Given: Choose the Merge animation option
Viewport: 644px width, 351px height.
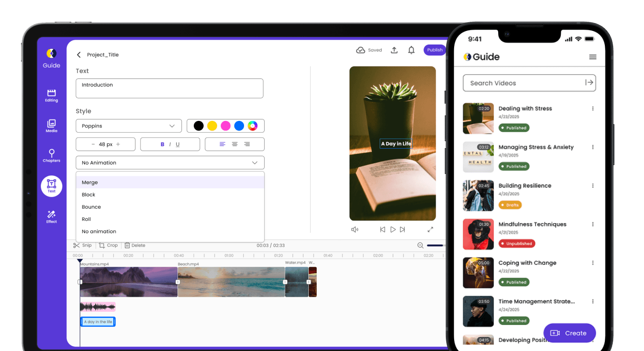Looking at the screenshot, I should pos(170,182).
